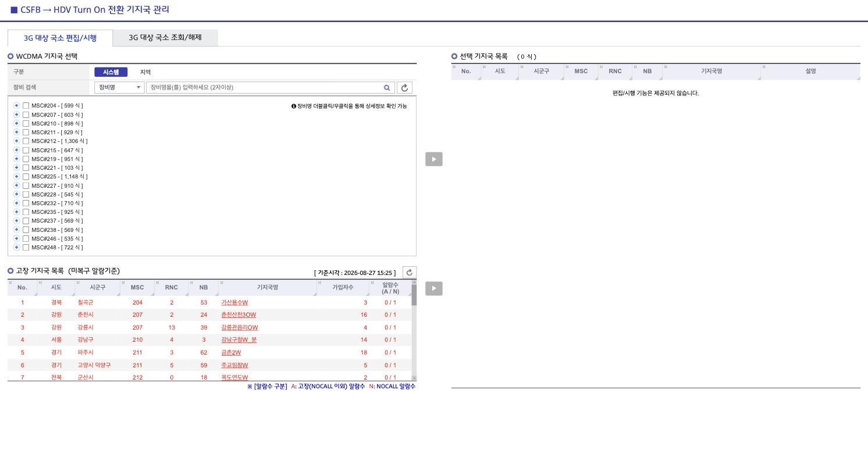The width and height of the screenshot is (868, 472).
Task: Select the 3G 대상 국소 편집/시행 tab
Action: coord(60,38)
